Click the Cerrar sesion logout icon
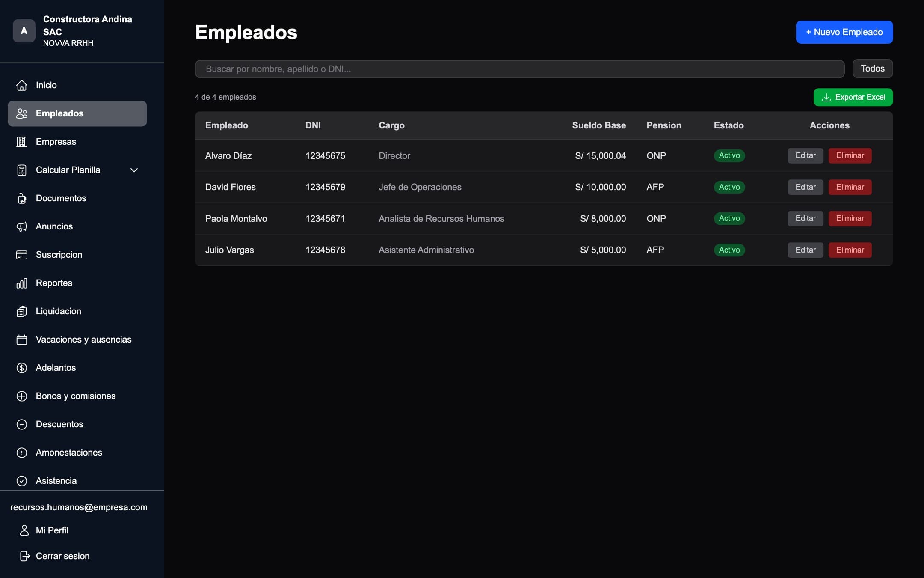This screenshot has width=924, height=578. (24, 556)
